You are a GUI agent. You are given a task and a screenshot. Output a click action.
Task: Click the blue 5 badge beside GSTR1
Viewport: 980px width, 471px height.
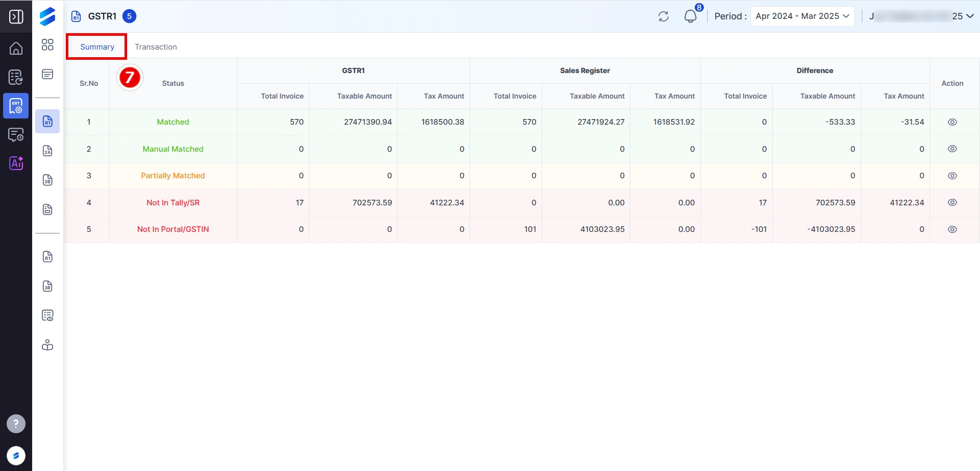tap(129, 16)
